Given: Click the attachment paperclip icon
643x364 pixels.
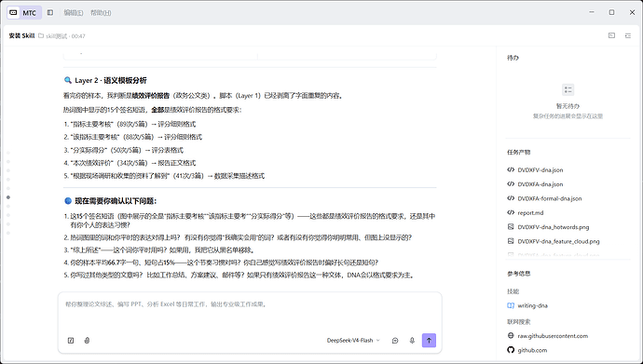Looking at the screenshot, I should (x=87, y=340).
